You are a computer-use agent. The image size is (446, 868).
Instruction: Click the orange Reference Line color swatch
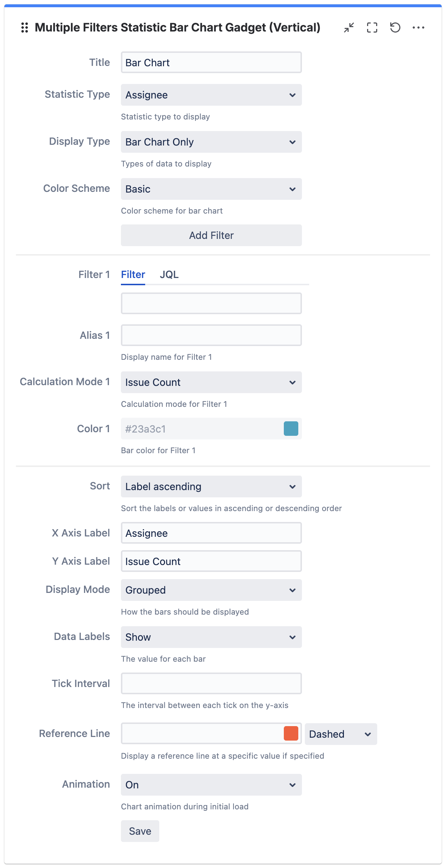coord(291,733)
